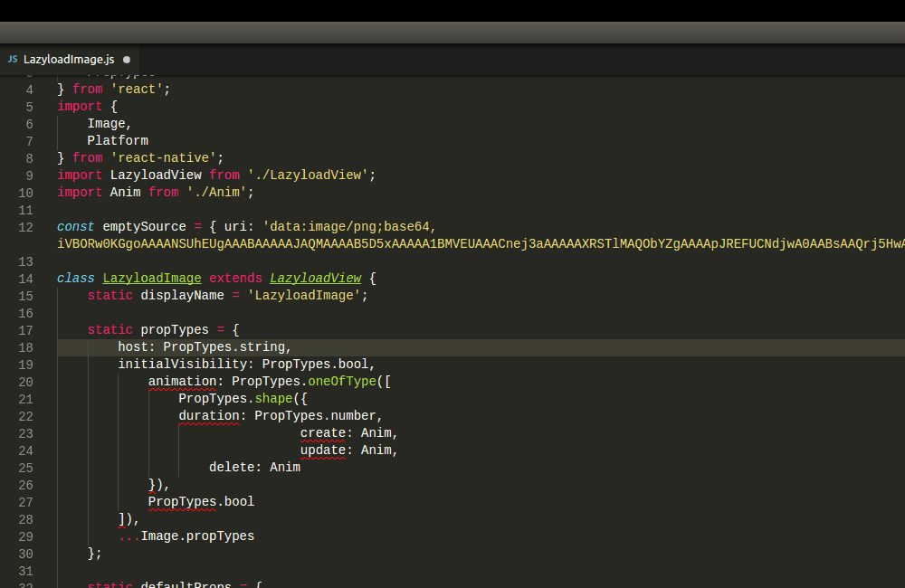This screenshot has width=905, height=588.
Task: Click line number 12 in gutter
Action: (x=26, y=227)
